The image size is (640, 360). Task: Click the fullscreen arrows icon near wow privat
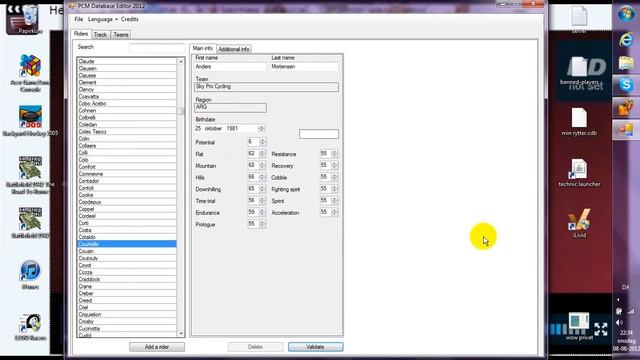(x=601, y=329)
